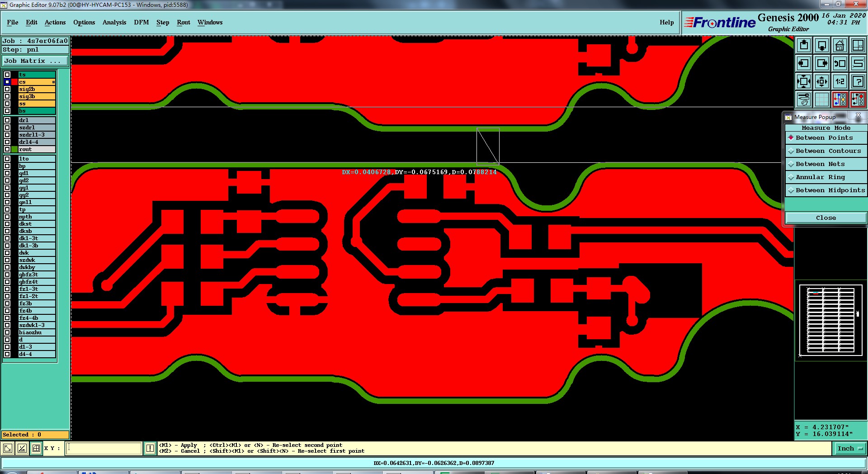The width and height of the screenshot is (868, 474).
Task: Select the npth layer row
Action: 37,217
